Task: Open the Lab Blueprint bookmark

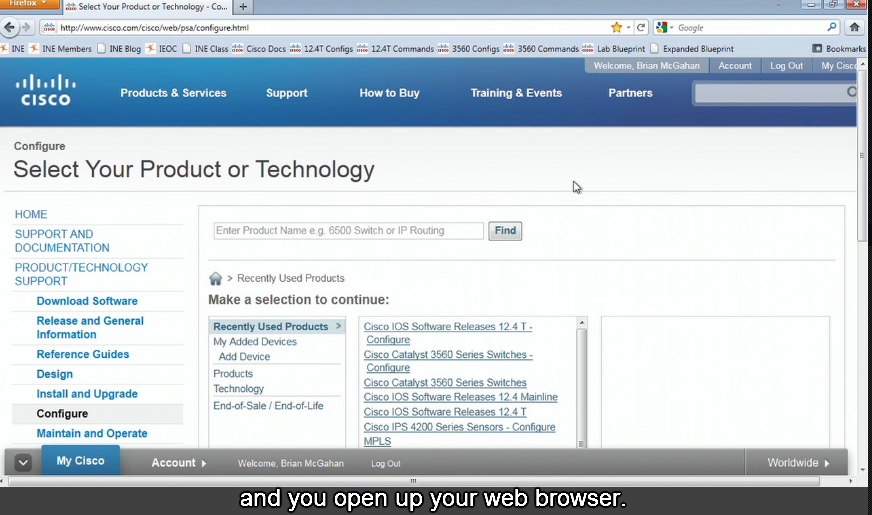Action: pos(614,48)
